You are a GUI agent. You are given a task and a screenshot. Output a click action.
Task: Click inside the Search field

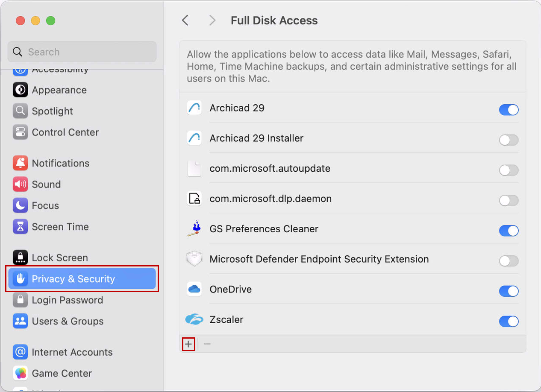click(x=81, y=51)
